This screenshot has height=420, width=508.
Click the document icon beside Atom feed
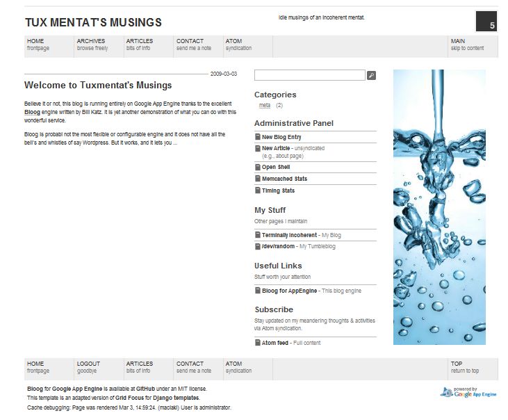257,343
